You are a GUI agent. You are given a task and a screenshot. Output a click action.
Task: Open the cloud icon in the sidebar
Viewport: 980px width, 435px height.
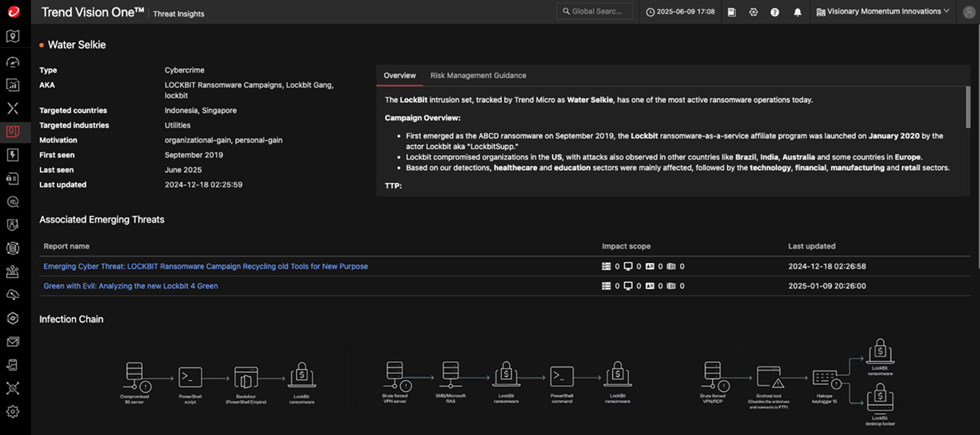(x=13, y=295)
